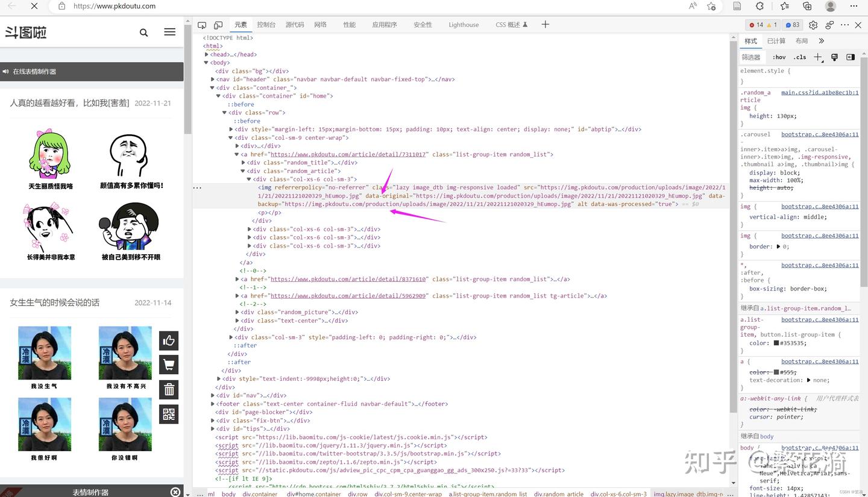Click the 在线表情制作器 link
Screen dimensions: 868x497
tap(34, 72)
